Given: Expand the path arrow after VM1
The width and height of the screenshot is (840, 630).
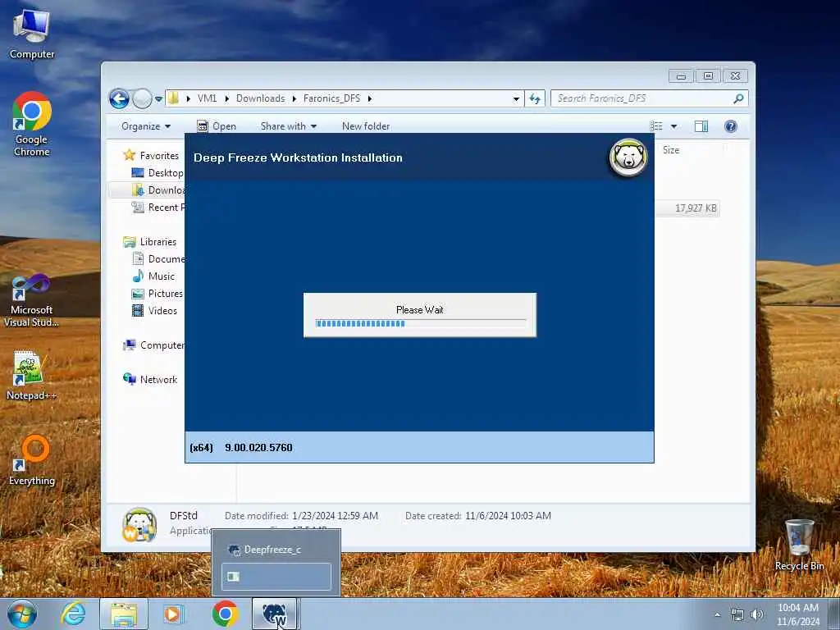Looking at the screenshot, I should (227, 98).
